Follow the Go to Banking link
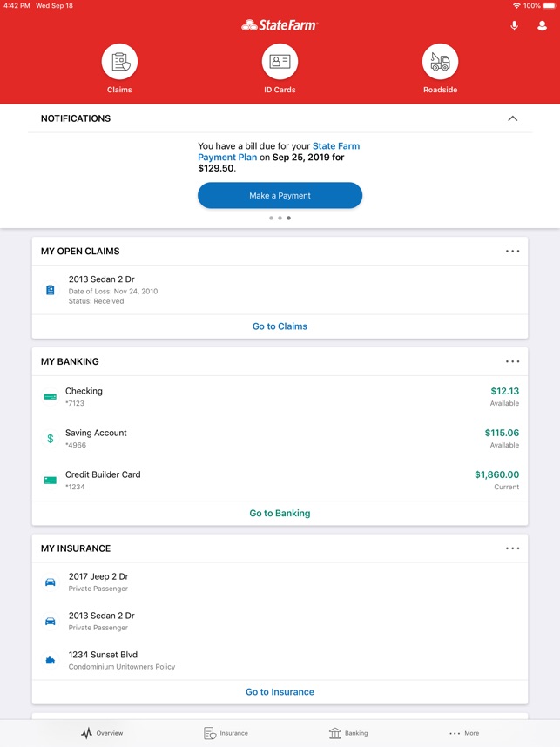The height and width of the screenshot is (747, 560). tap(280, 514)
